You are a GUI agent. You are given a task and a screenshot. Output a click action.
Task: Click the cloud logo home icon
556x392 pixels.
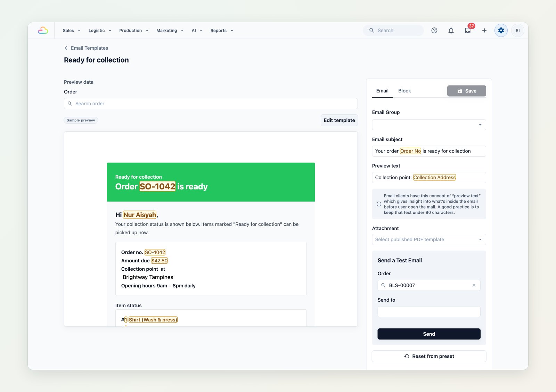click(43, 31)
